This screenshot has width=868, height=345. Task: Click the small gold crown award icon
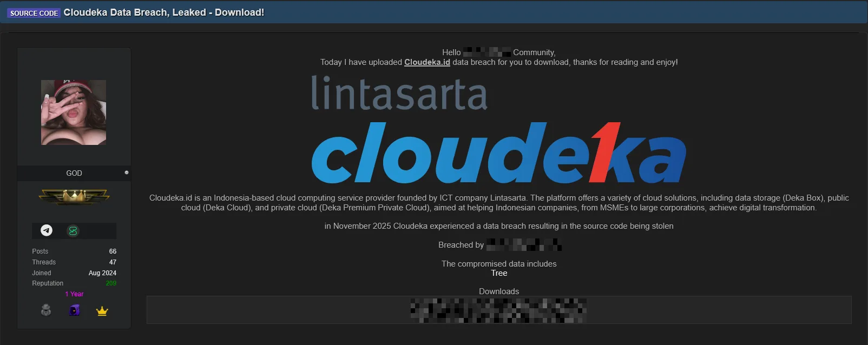[x=102, y=311]
